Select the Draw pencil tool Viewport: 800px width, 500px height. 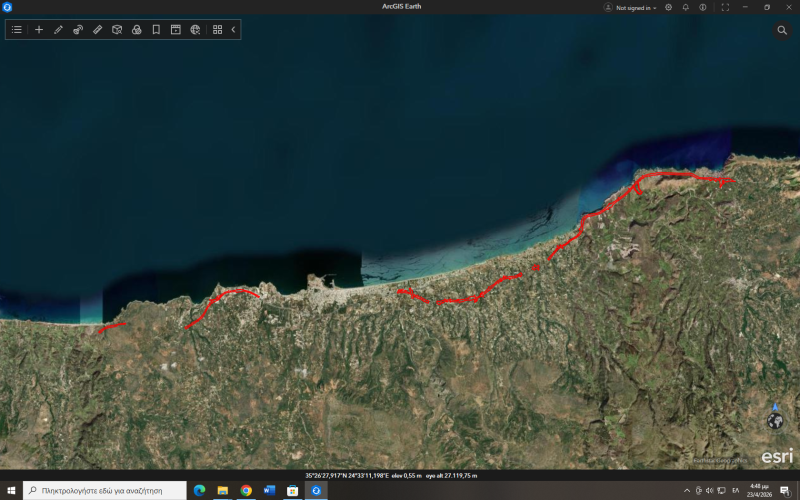[x=58, y=30]
